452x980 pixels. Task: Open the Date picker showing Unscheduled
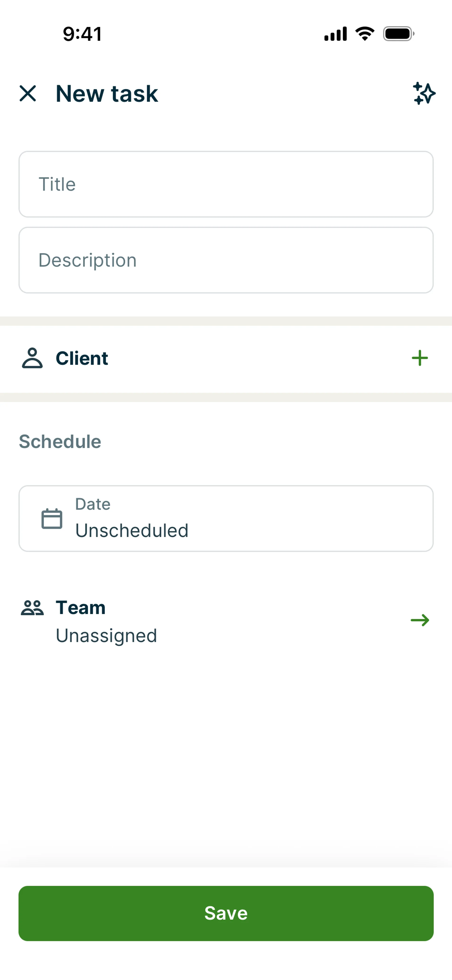(226, 518)
